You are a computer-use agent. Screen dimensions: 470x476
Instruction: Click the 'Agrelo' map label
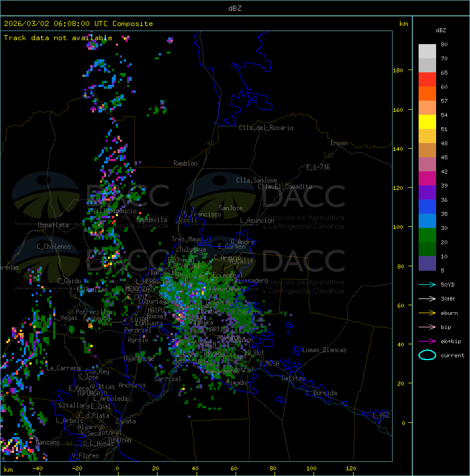pos(138,340)
